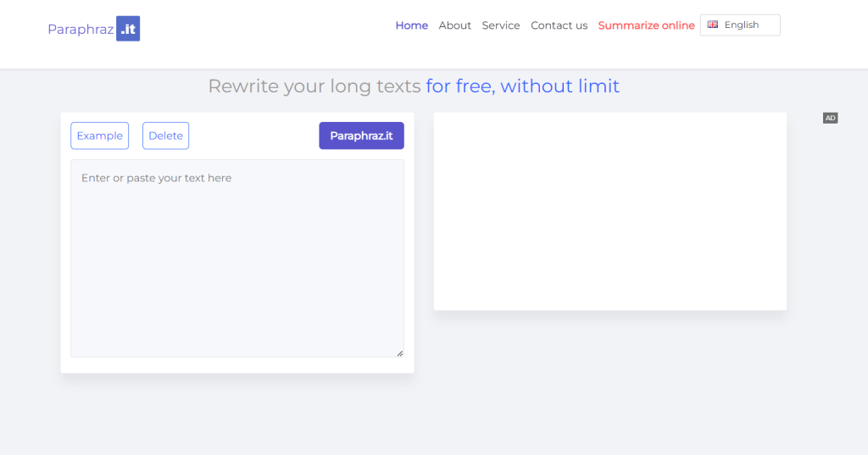This screenshot has height=455, width=868.
Task: Click the blue .it logo square
Action: click(128, 28)
